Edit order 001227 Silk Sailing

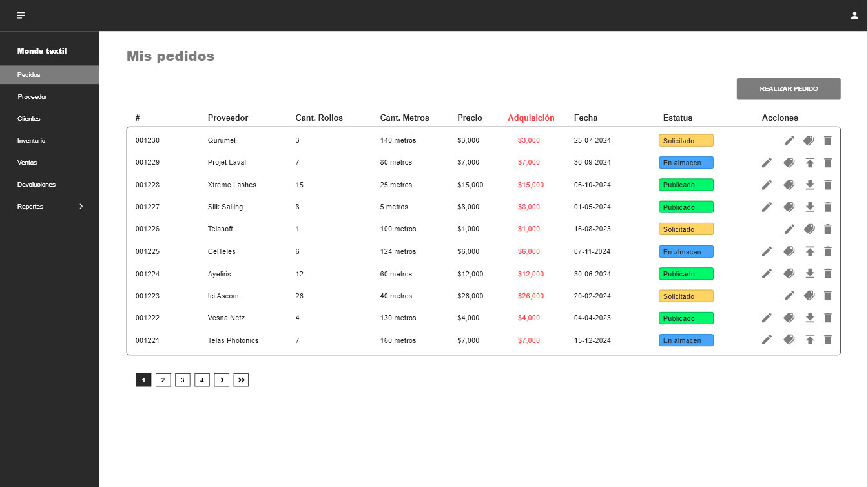[x=767, y=207]
